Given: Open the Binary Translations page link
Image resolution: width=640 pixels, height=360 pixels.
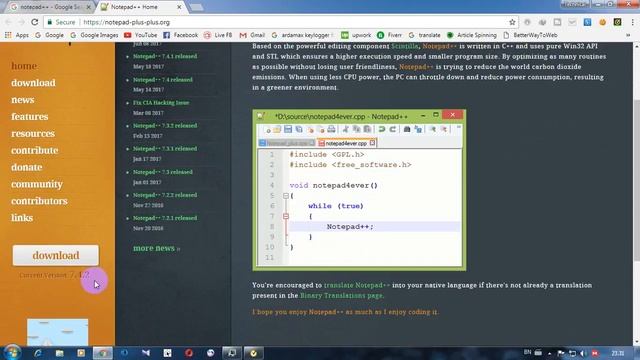Looking at the screenshot, I should 342,296.
